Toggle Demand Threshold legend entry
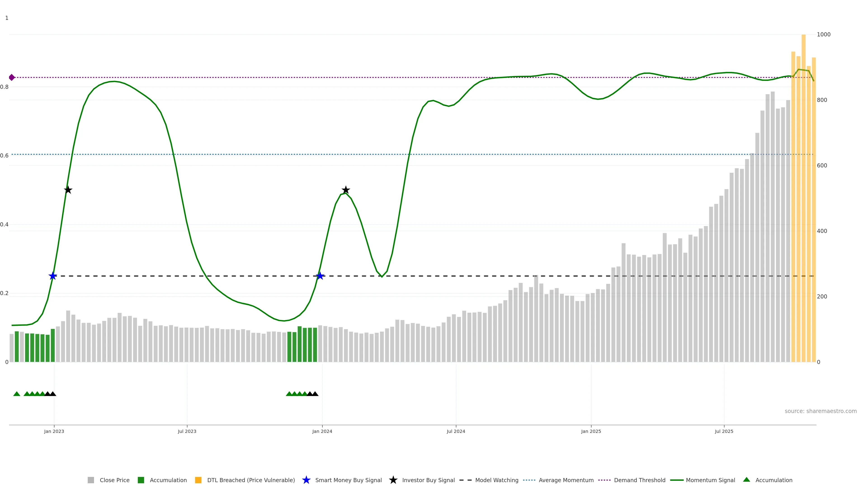Image resolution: width=868 pixels, height=488 pixels. point(639,480)
